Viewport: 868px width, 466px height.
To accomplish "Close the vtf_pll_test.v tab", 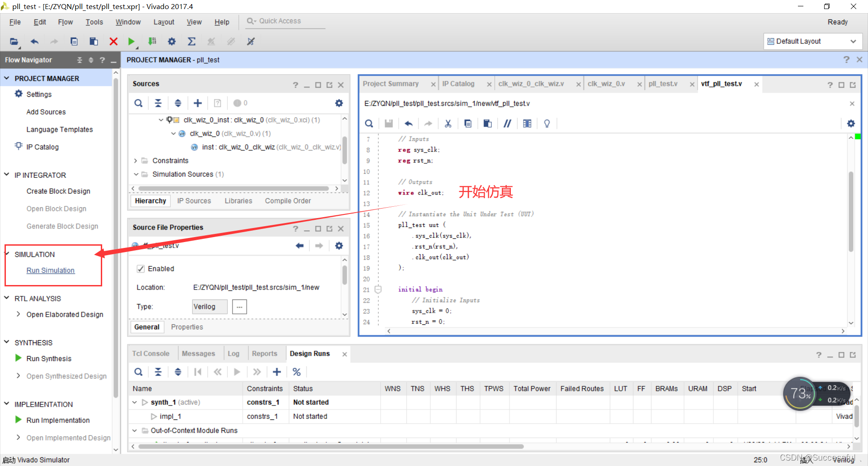I will [x=756, y=84].
